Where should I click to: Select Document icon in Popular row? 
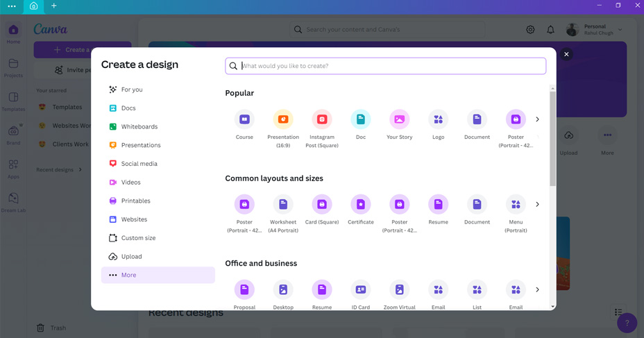coord(477,119)
